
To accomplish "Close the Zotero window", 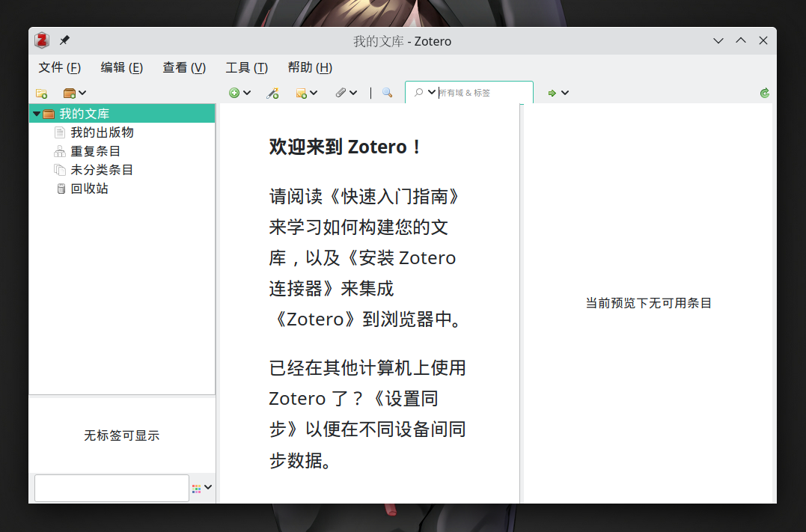I will coord(763,40).
